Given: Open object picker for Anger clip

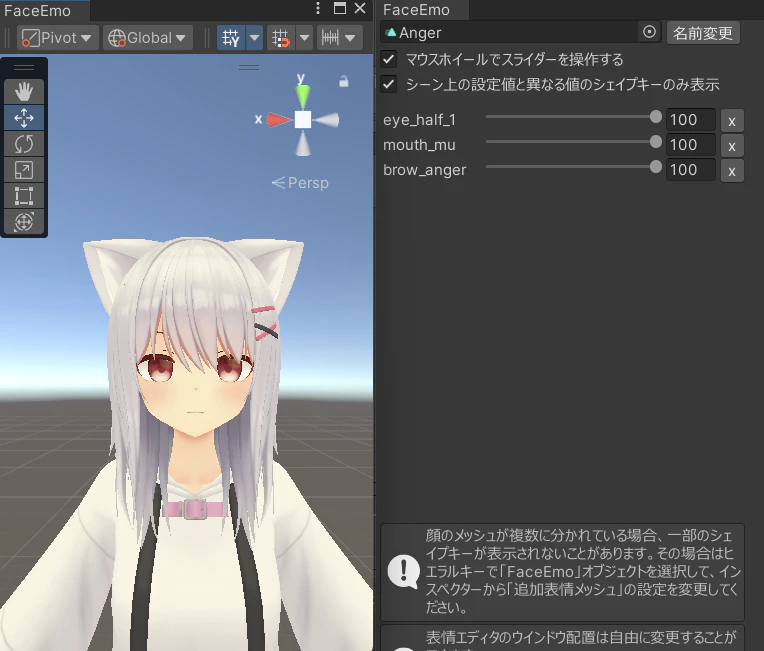Looking at the screenshot, I should click(649, 32).
